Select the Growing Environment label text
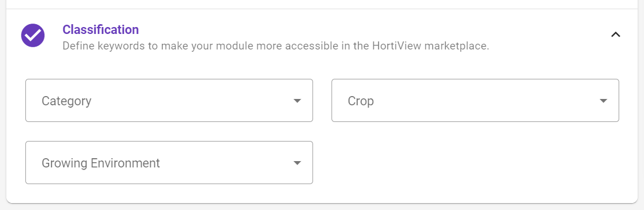Image resolution: width=644 pixels, height=210 pixels. coord(101,163)
